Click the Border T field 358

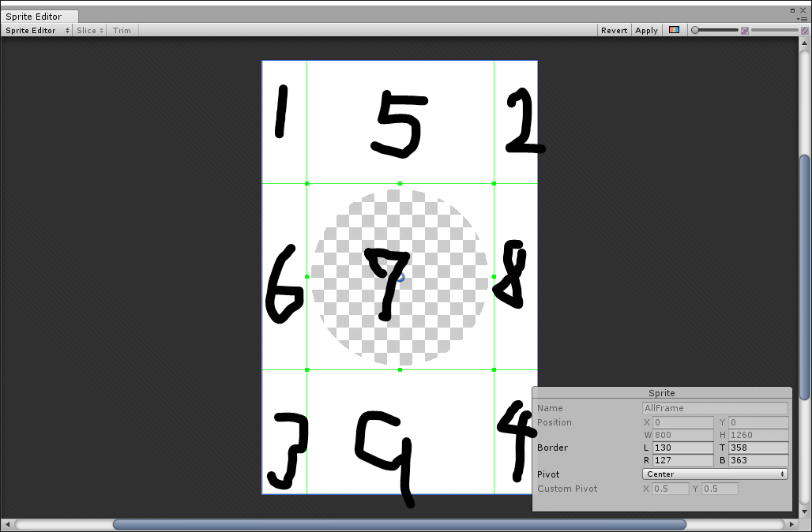tap(758, 448)
